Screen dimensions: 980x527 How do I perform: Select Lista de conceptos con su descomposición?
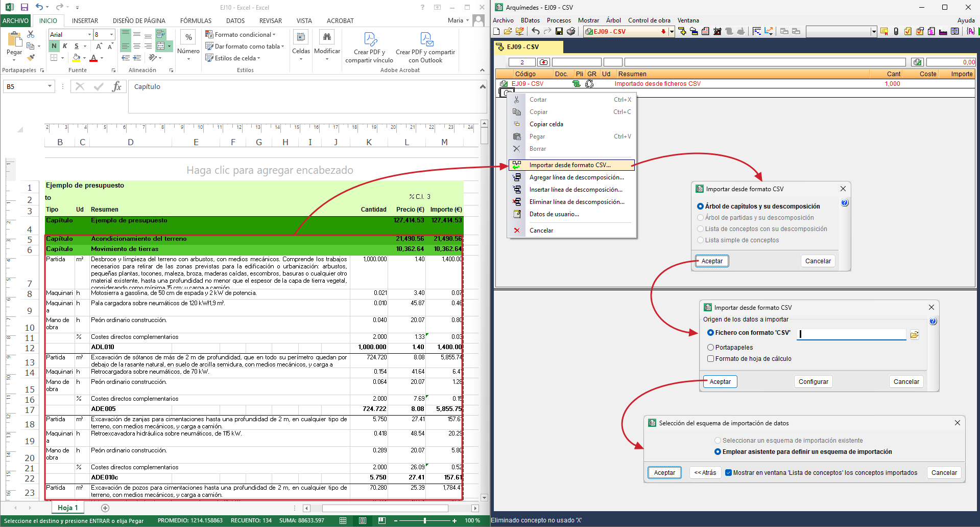pyautogui.click(x=701, y=229)
